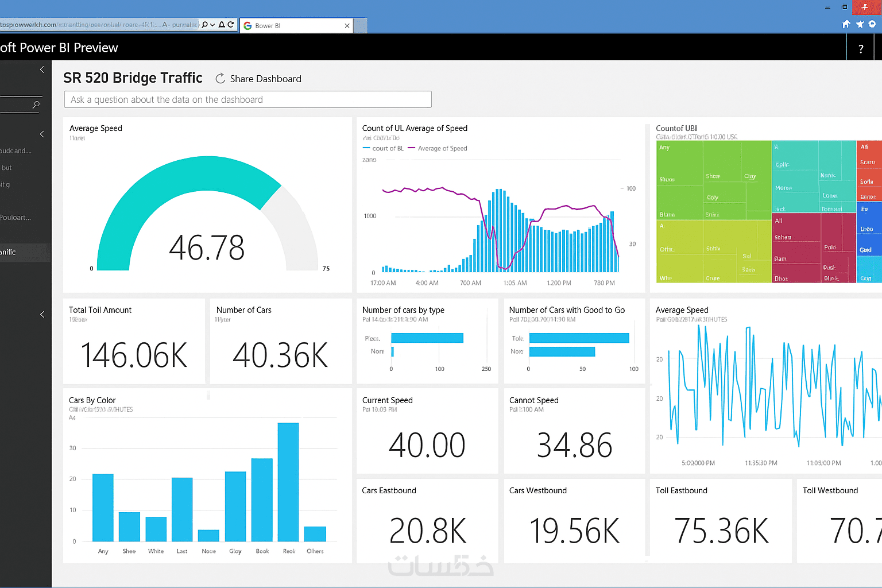This screenshot has width=882, height=588.
Task: Click the SR 520 Bridge Traffic dashboard title
Action: coord(133,78)
